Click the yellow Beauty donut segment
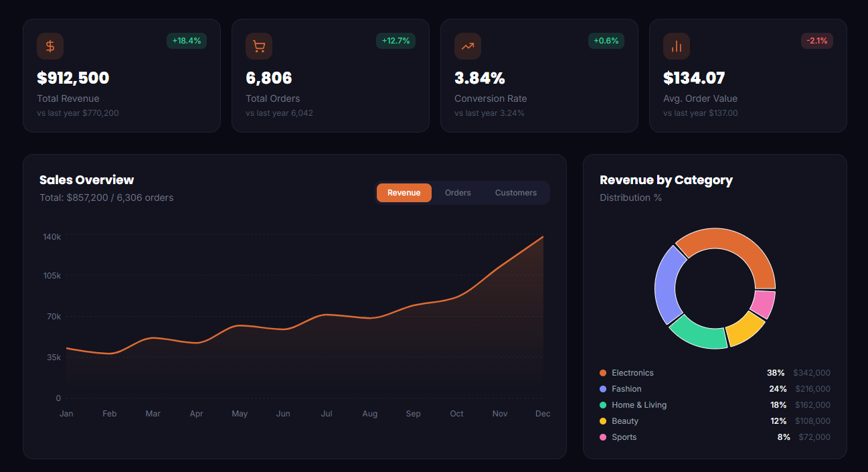 745,329
